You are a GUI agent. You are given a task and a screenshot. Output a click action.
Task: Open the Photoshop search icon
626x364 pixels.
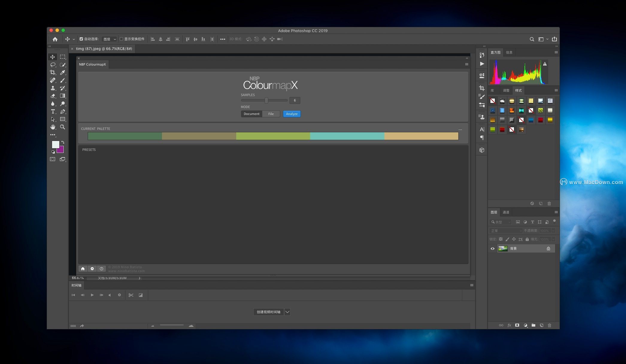pos(532,39)
